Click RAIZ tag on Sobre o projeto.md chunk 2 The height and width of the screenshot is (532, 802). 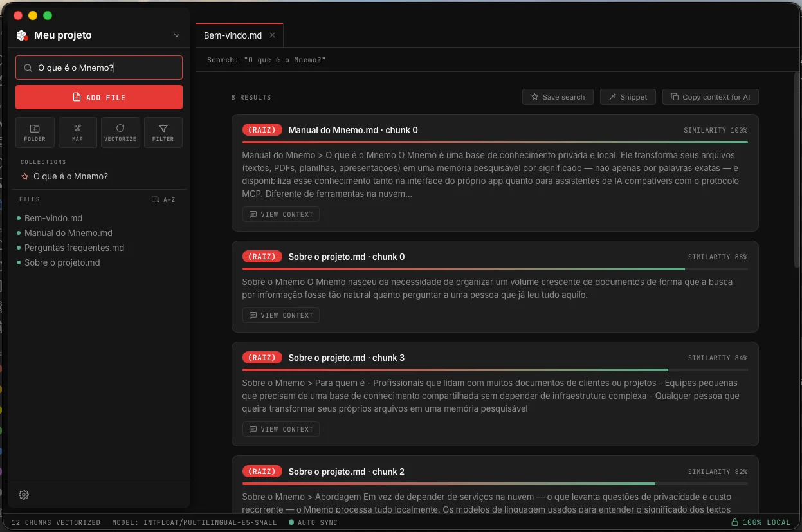pyautogui.click(x=262, y=472)
